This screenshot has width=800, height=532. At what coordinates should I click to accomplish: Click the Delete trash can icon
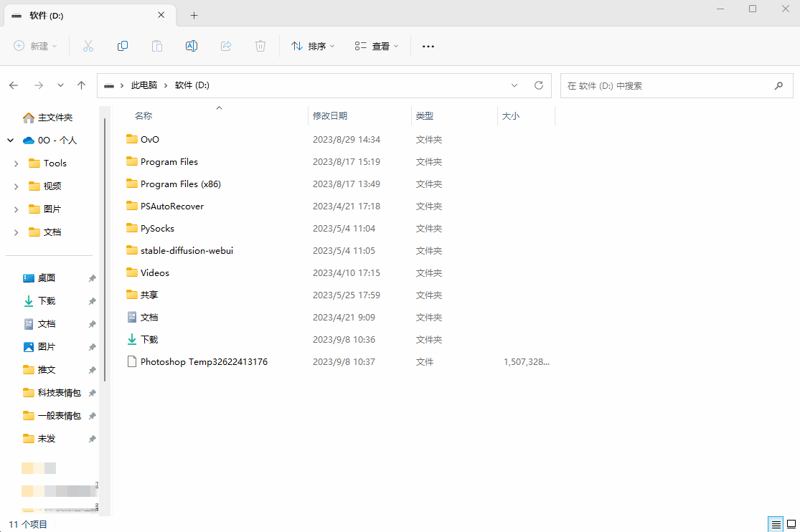click(260, 46)
